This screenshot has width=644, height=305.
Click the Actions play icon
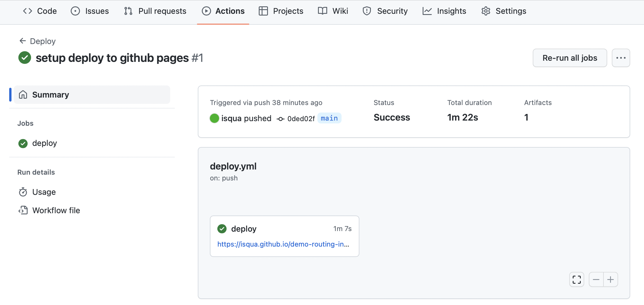pyautogui.click(x=206, y=11)
